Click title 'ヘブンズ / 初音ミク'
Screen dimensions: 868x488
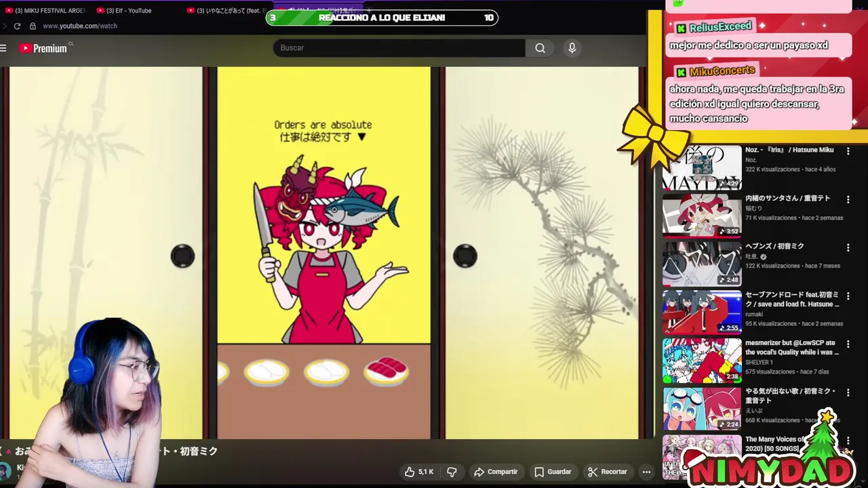pyautogui.click(x=774, y=247)
